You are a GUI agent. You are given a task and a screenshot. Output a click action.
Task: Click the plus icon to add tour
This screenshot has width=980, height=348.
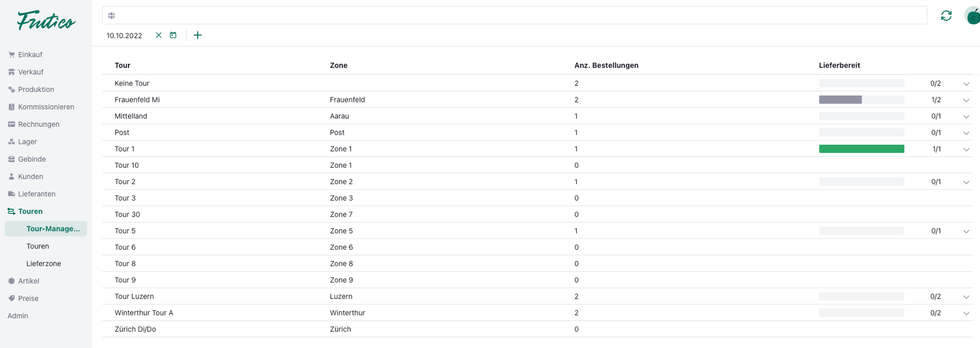click(197, 35)
